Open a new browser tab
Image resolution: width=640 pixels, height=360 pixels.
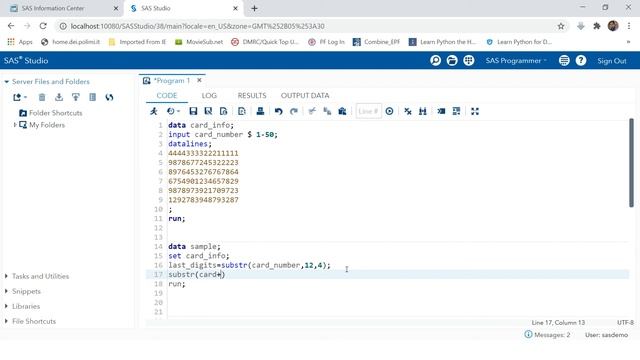coord(254,8)
